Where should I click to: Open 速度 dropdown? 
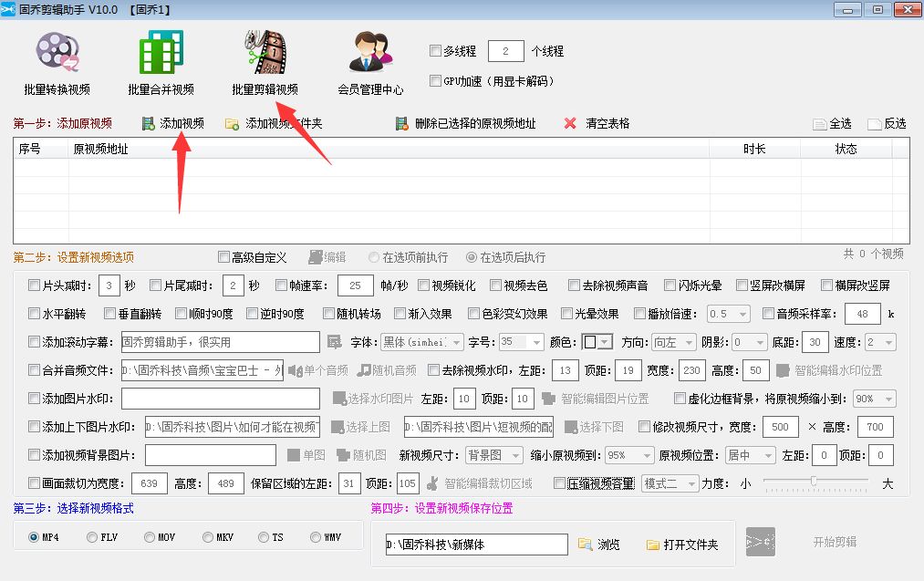click(880, 342)
